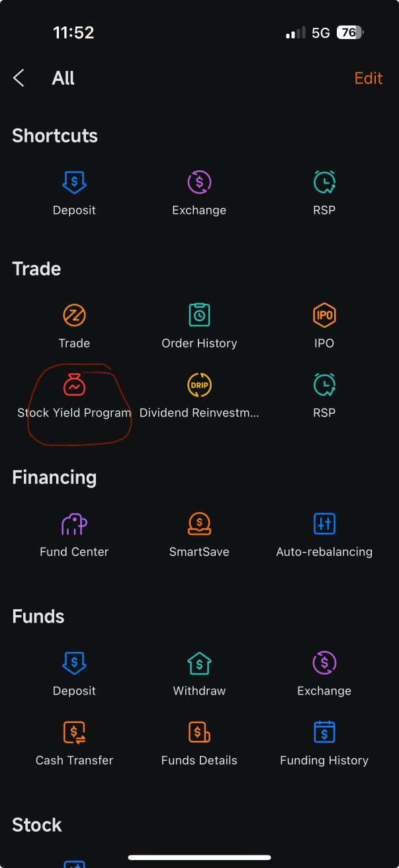Screen dimensions: 399x868
Task: Open the Stock Yield Program
Action: click(74, 385)
